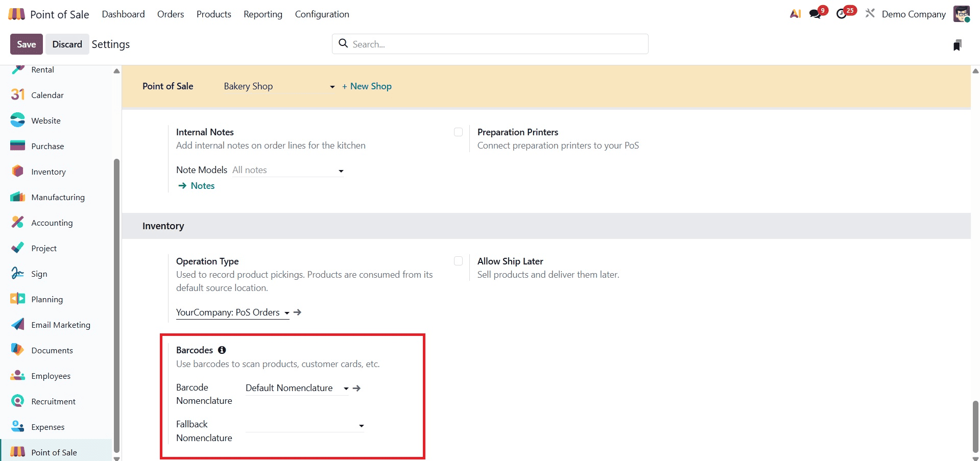980x461 pixels.
Task: Open the Manufacturing app icon
Action: click(17, 197)
